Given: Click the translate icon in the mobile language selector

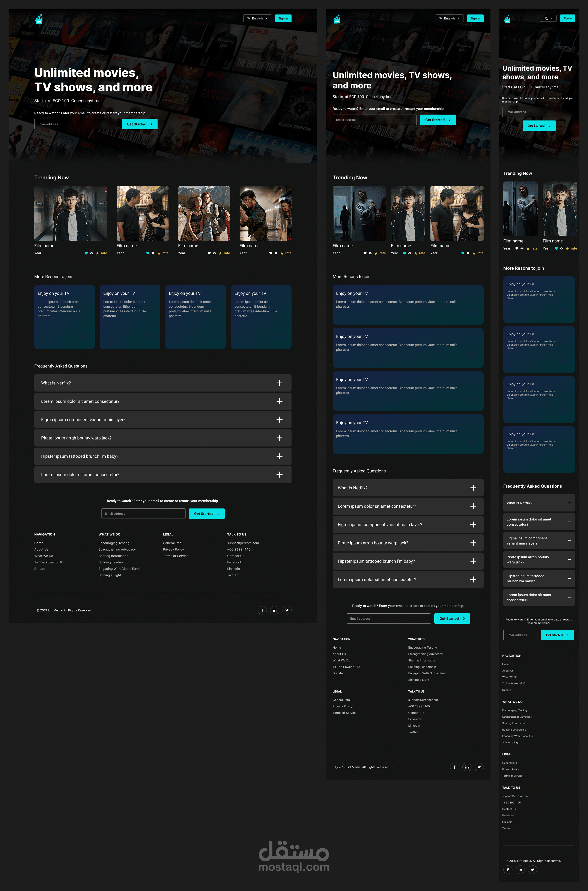Looking at the screenshot, I should point(546,18).
